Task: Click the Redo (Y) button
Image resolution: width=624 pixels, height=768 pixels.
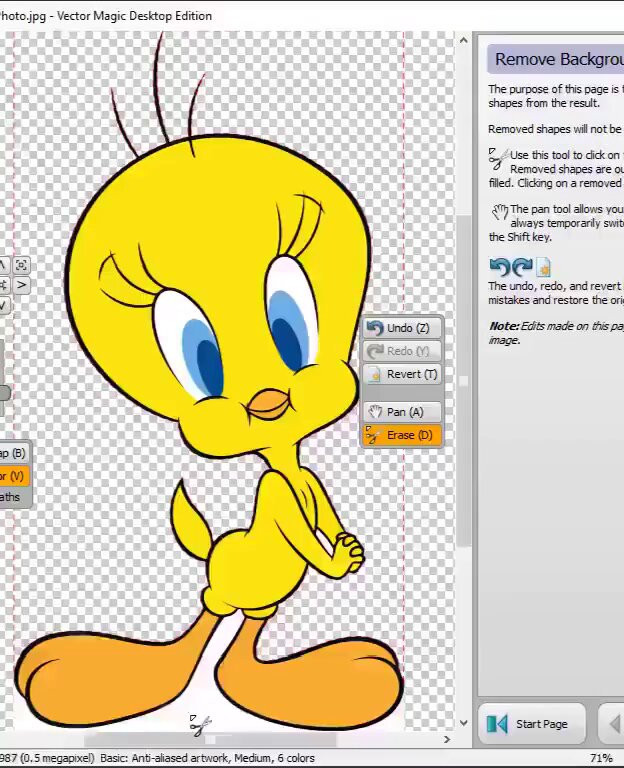Action: click(x=402, y=351)
